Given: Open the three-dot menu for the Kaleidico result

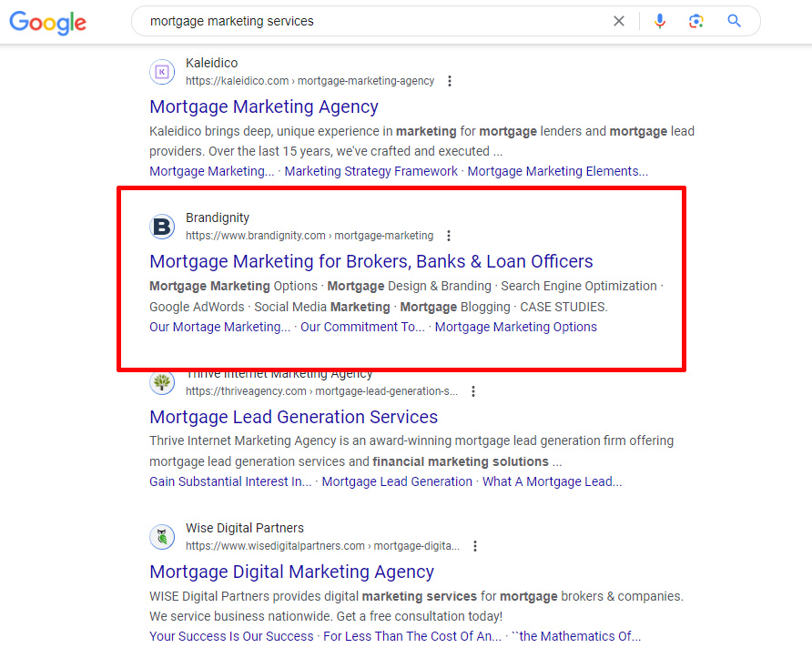Looking at the screenshot, I should click(450, 81).
